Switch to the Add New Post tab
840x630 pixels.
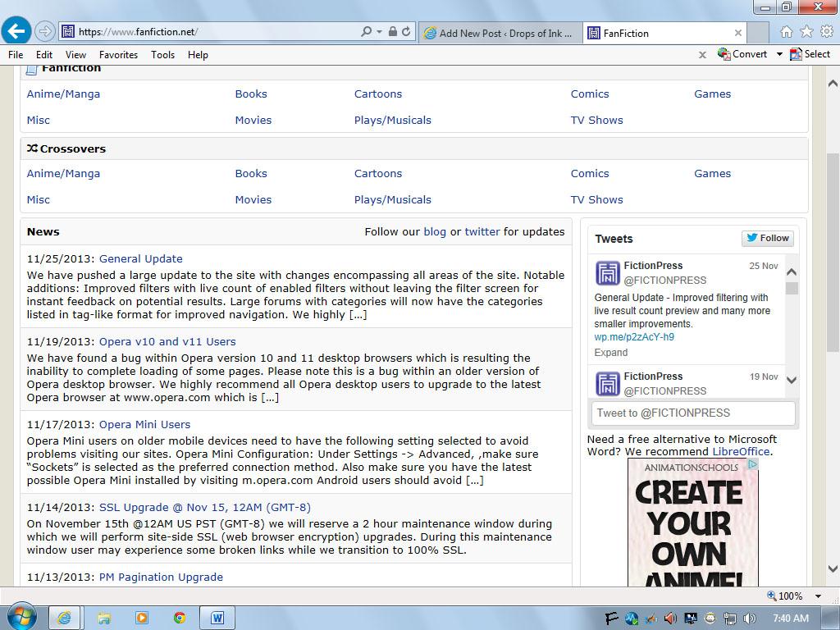click(500, 33)
